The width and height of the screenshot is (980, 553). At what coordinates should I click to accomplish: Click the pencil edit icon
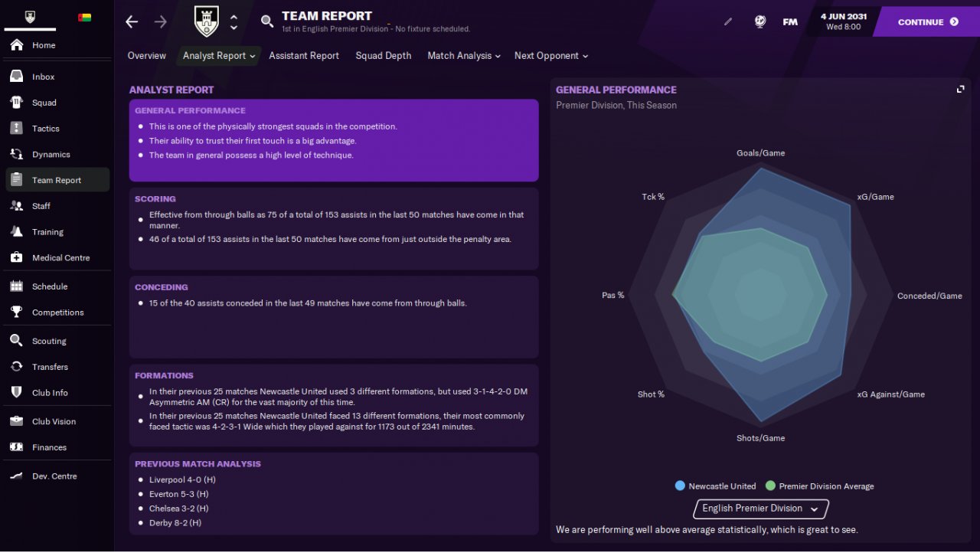728,21
